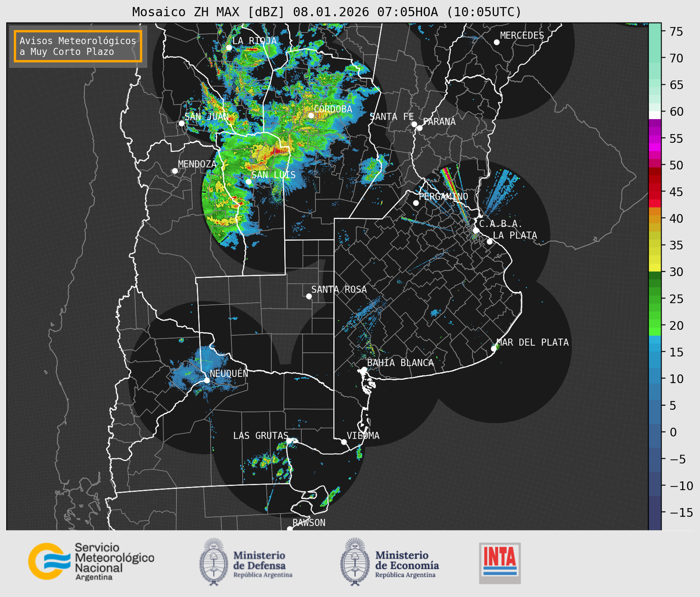The width and height of the screenshot is (700, 597).
Task: Click the VIEDMA city label
Action: click(x=363, y=436)
